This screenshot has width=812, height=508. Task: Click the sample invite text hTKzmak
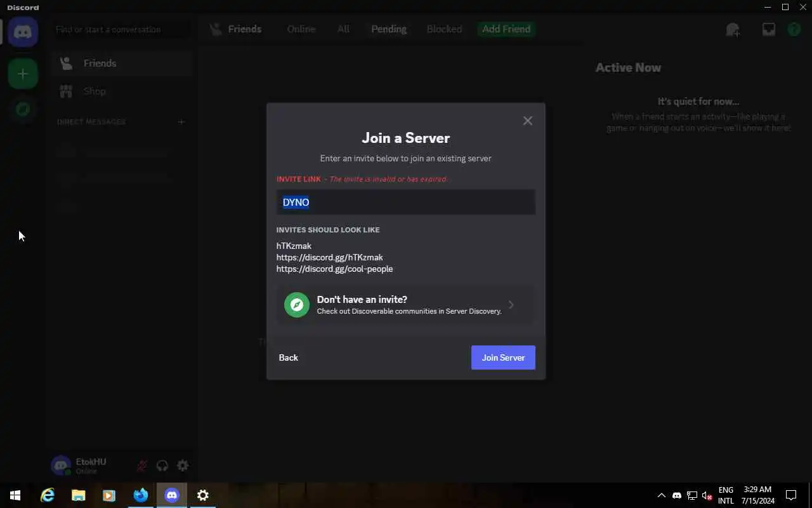tap(294, 246)
